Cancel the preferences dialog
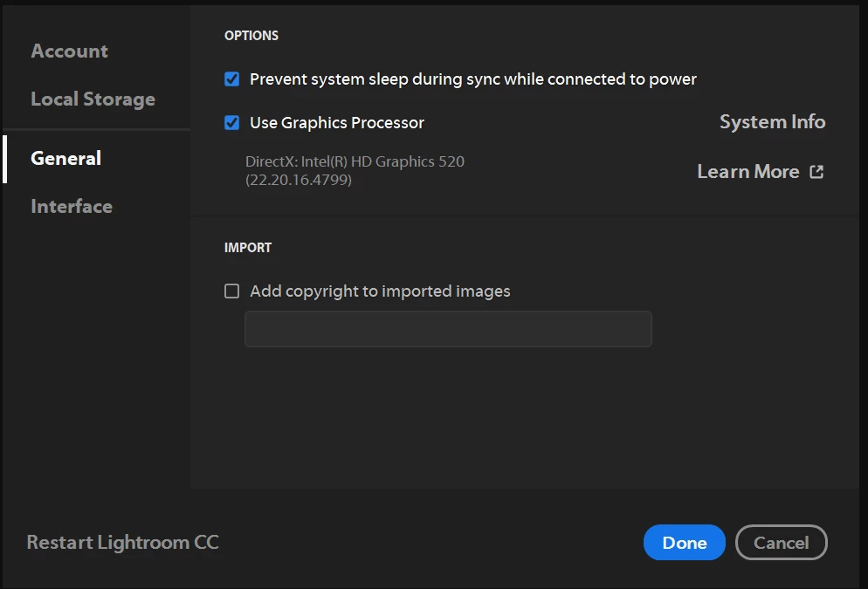 point(781,543)
